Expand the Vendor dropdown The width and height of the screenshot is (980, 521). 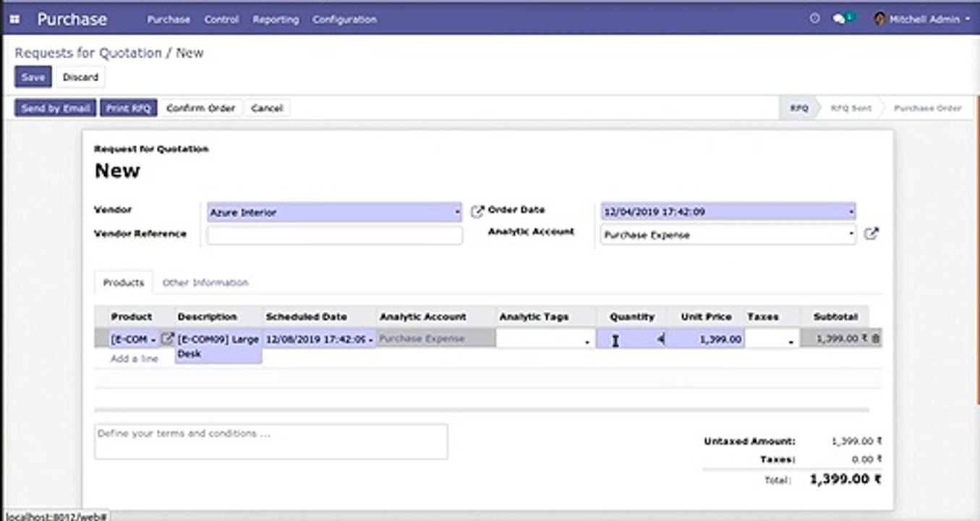(x=457, y=212)
